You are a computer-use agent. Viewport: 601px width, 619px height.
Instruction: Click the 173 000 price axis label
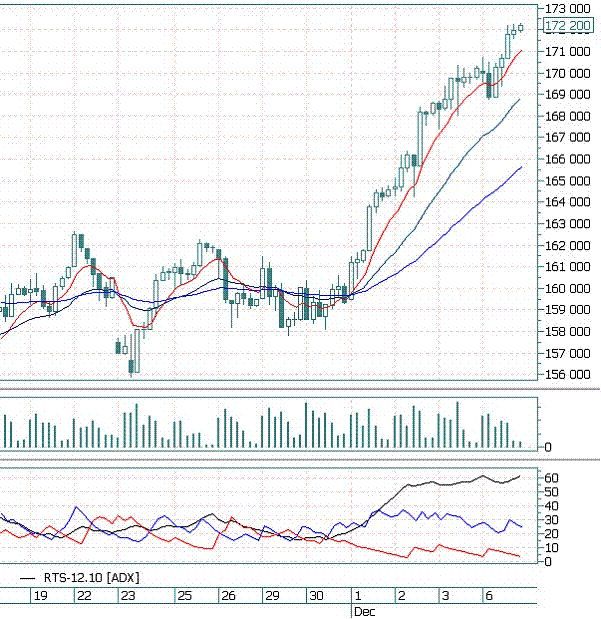(x=568, y=8)
